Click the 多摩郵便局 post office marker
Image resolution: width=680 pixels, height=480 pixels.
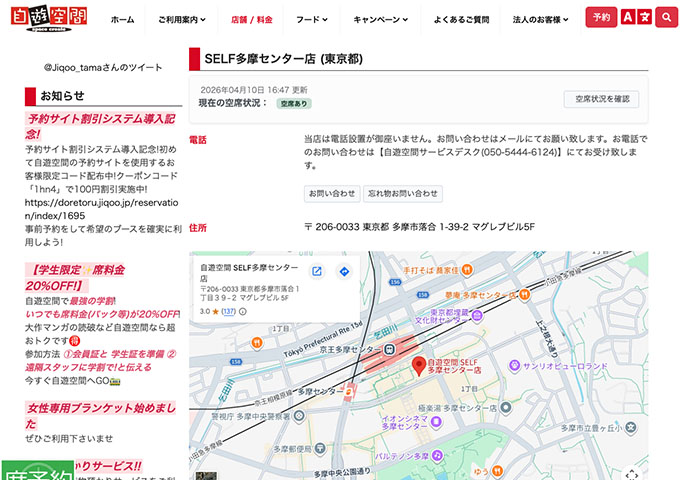click(320, 449)
